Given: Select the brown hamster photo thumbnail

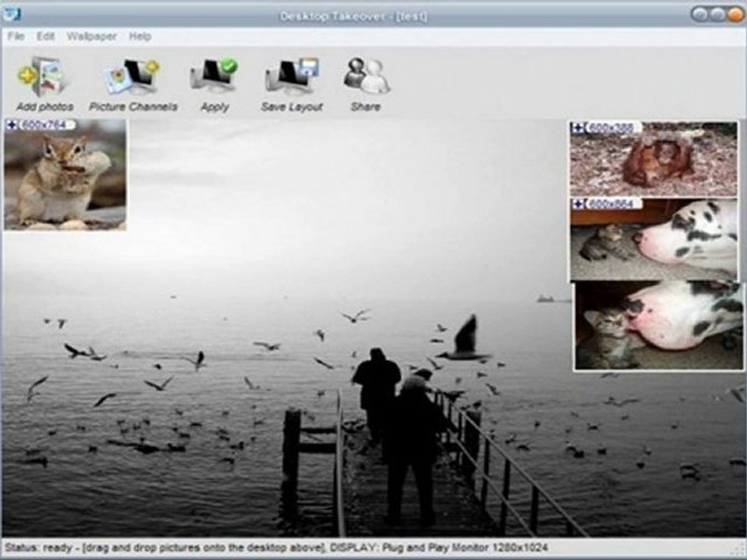Looking at the screenshot, I should 654,159.
